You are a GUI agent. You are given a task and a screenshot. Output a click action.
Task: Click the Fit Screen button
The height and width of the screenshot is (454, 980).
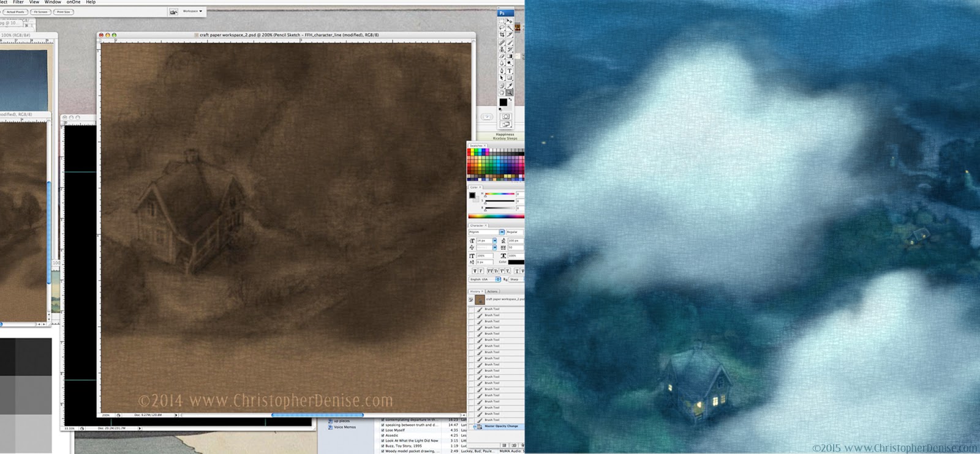tap(40, 12)
